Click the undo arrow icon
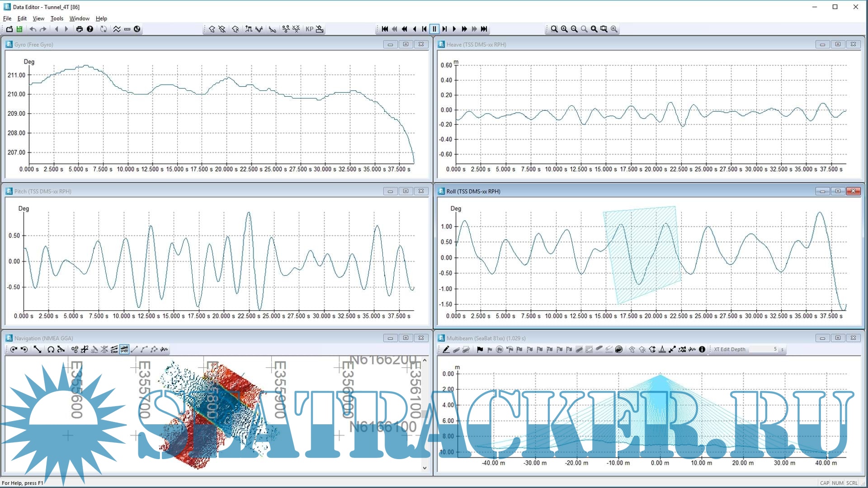 (33, 29)
